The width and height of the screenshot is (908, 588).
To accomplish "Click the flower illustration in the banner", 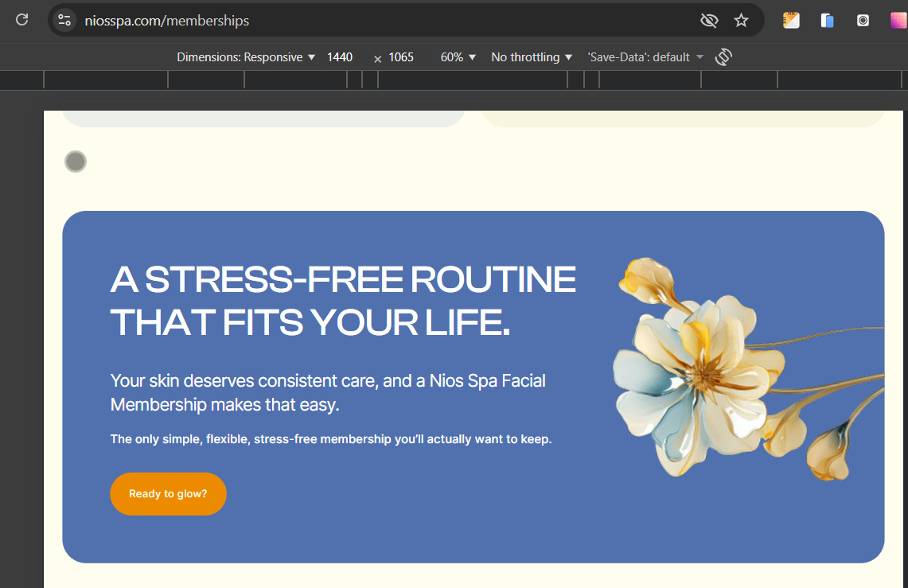I will (748, 368).
